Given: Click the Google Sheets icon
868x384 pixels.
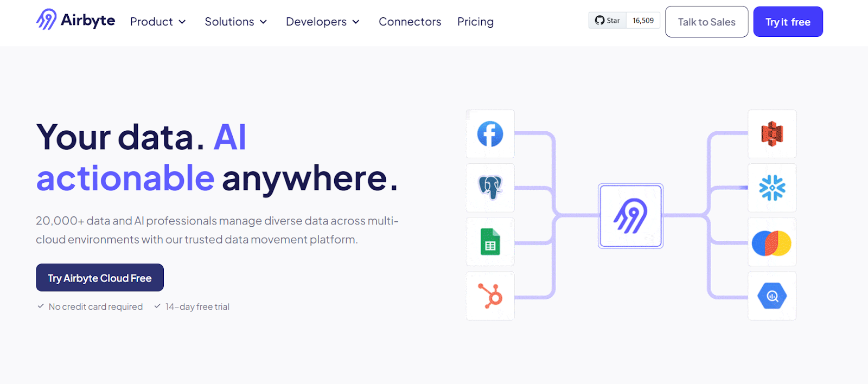Looking at the screenshot, I should (x=490, y=242).
